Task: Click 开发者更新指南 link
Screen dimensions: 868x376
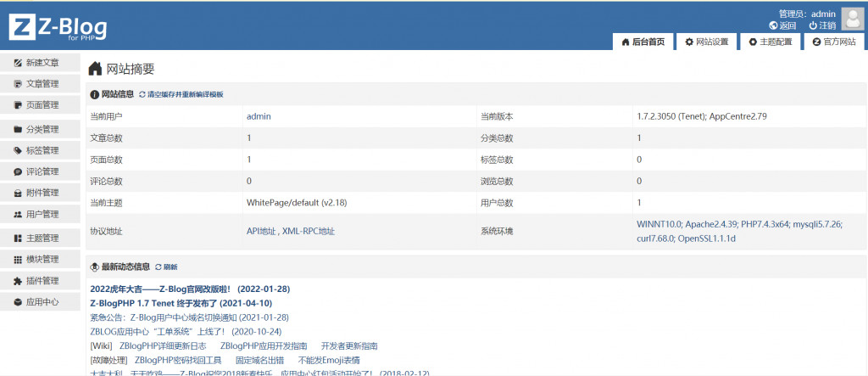Action: coord(349,346)
